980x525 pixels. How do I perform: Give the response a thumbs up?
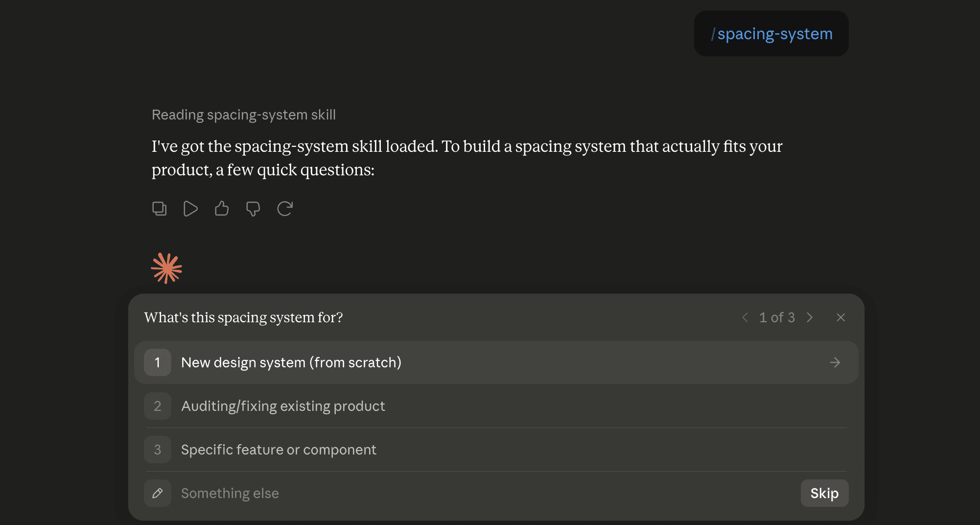tap(222, 209)
